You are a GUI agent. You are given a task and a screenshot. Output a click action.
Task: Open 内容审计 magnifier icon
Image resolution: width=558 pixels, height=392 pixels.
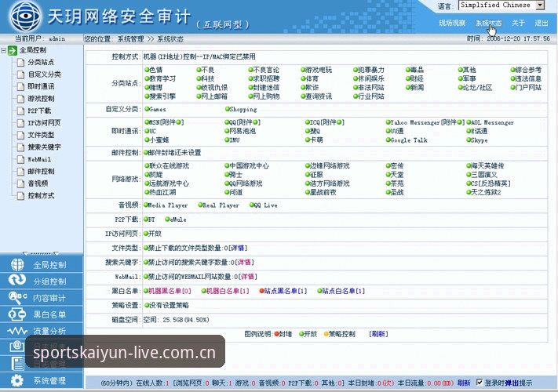17,297
